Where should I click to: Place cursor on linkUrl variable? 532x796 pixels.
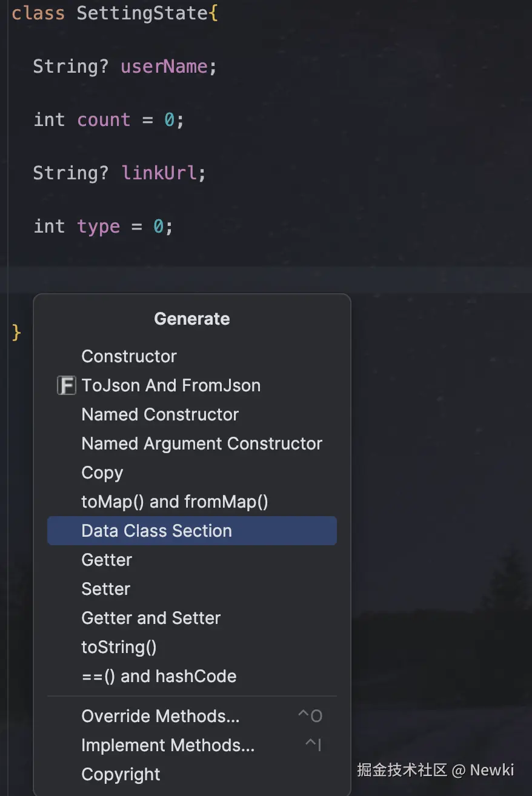point(159,173)
